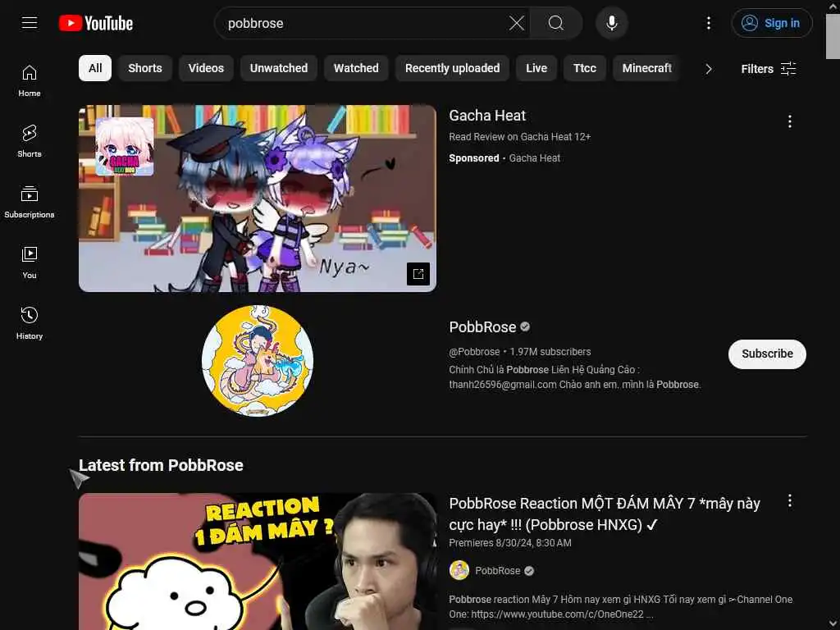Go to Home in sidebar

click(x=30, y=81)
